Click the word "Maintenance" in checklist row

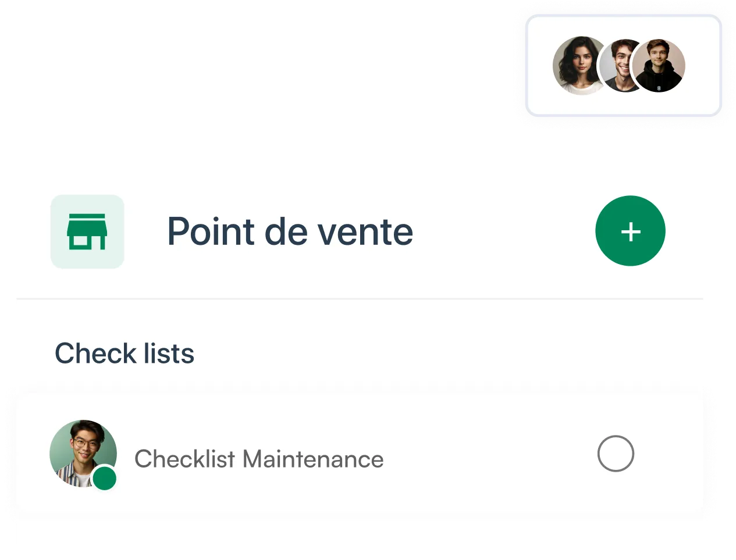pyautogui.click(x=313, y=459)
